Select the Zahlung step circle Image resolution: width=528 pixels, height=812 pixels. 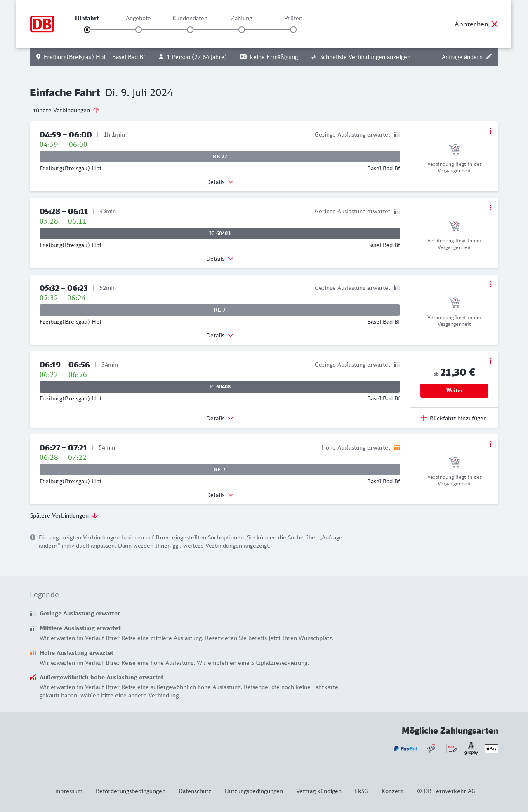point(242,30)
